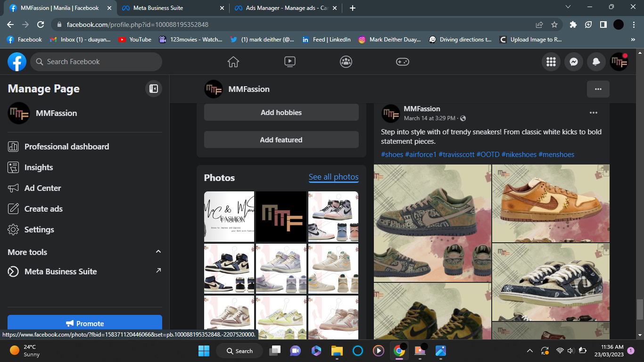The width and height of the screenshot is (644, 362).
Task: Open the Mc & Mar Fashion photo thumbnail
Action: coord(229,216)
